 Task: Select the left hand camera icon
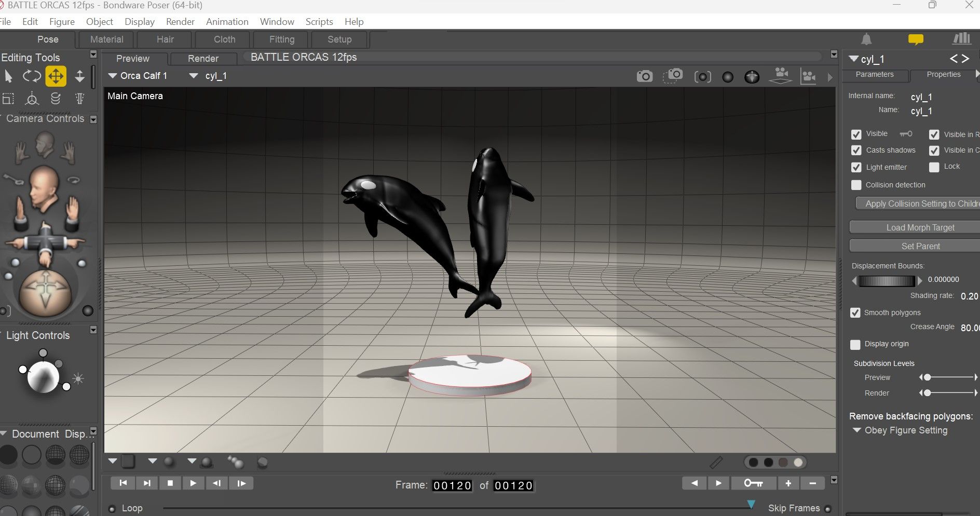pyautogui.click(x=21, y=153)
